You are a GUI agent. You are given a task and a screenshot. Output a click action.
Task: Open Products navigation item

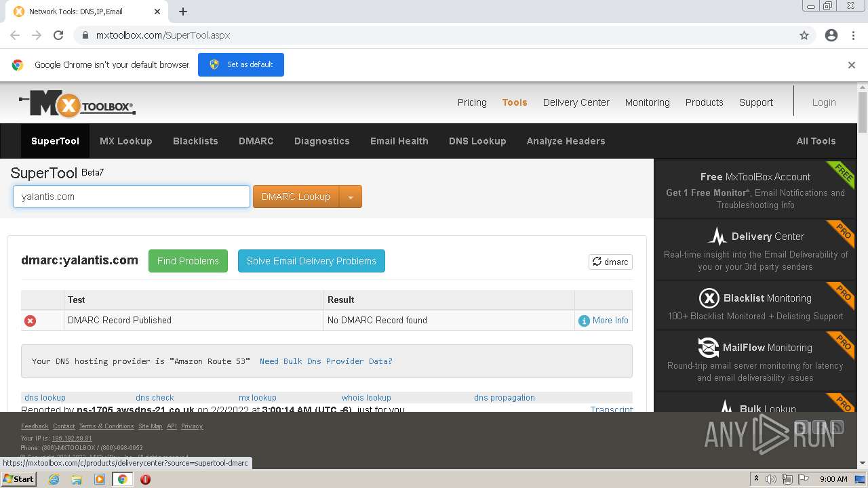tap(705, 102)
